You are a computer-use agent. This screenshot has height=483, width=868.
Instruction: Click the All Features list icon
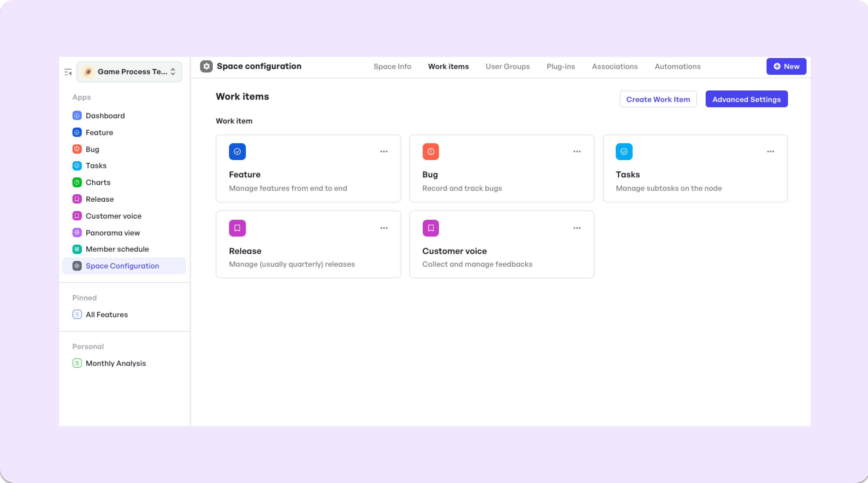pos(77,315)
